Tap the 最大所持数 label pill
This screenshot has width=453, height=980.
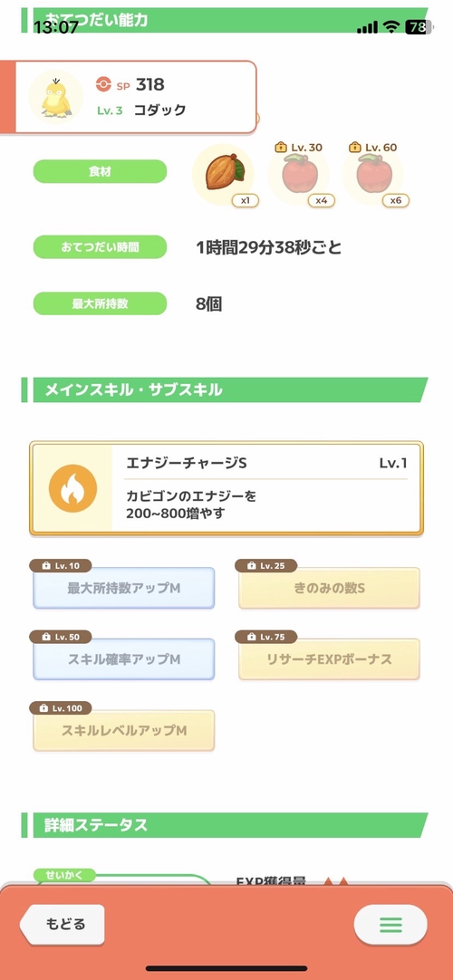click(x=100, y=303)
